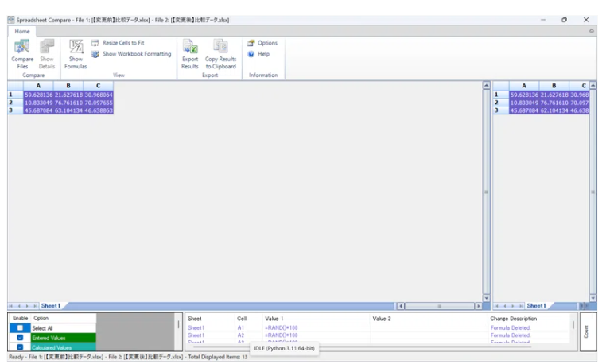Collapse the ribbon with the top-right arrow
Viewport: 610px width, 364px height.
point(592,31)
